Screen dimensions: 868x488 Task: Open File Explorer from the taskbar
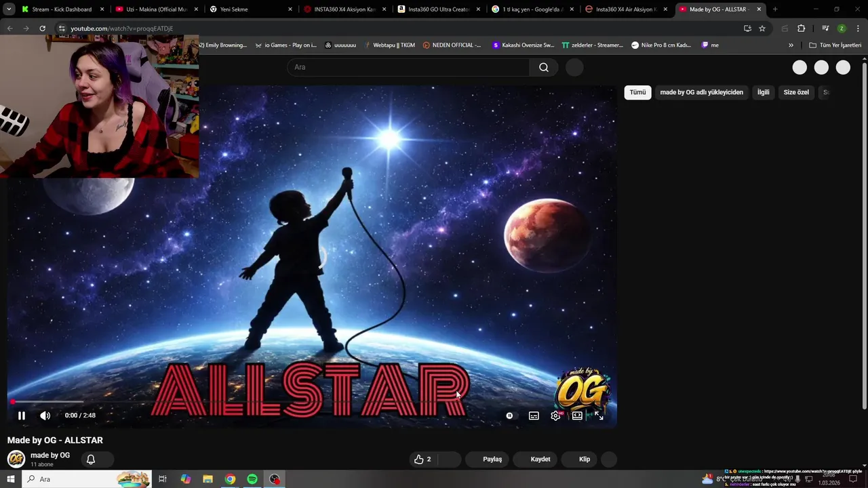[208, 479]
